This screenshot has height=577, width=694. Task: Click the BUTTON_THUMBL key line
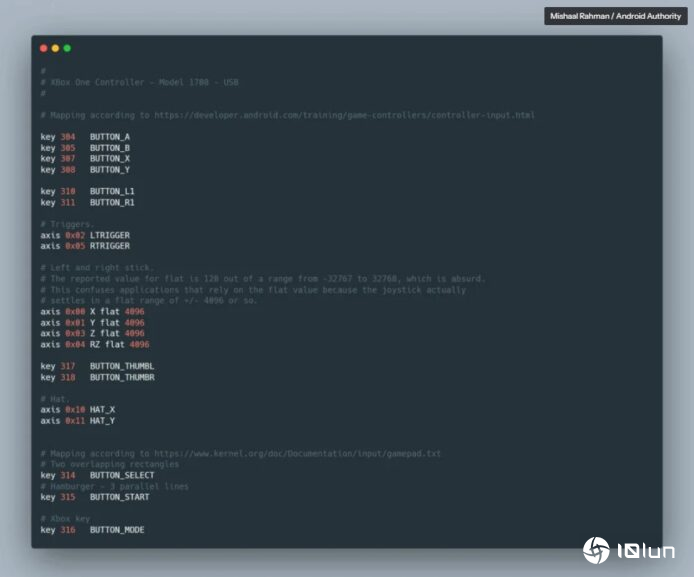97,366
